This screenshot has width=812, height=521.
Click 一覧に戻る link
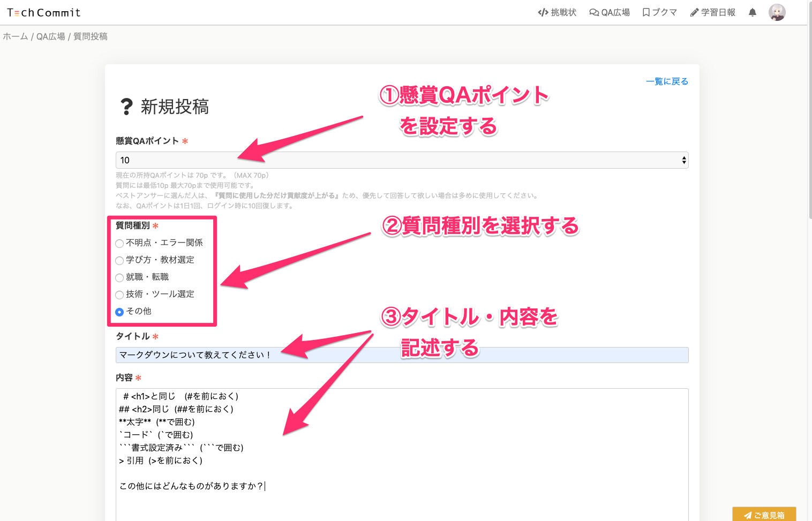(x=667, y=81)
